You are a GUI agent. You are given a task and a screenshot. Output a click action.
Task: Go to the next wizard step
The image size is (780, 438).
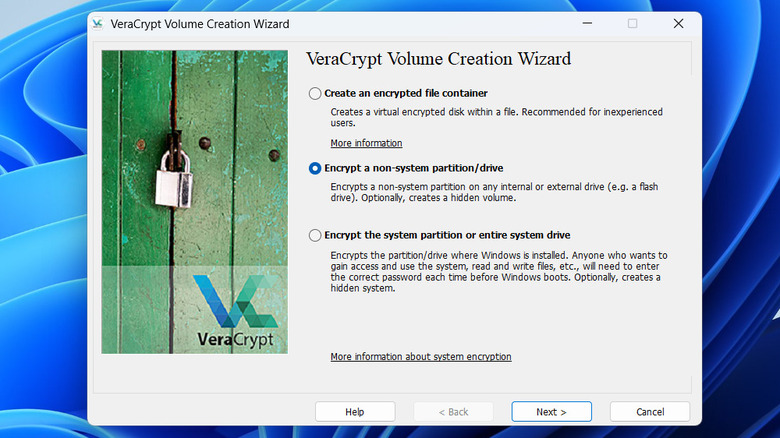[552, 412]
